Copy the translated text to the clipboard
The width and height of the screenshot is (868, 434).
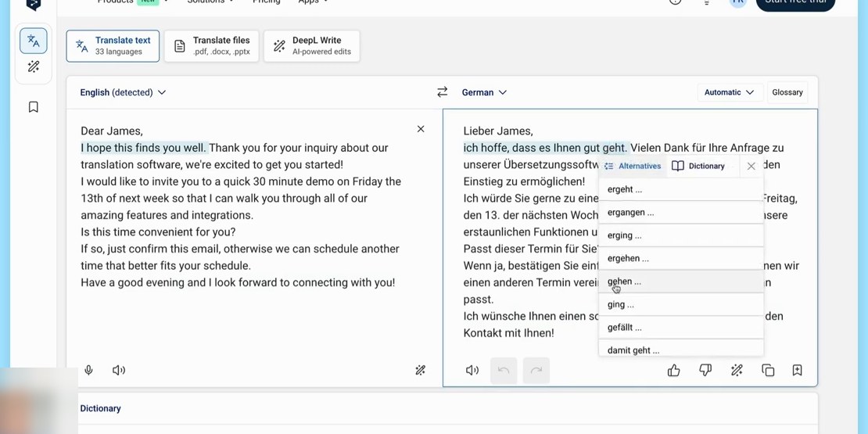768,371
